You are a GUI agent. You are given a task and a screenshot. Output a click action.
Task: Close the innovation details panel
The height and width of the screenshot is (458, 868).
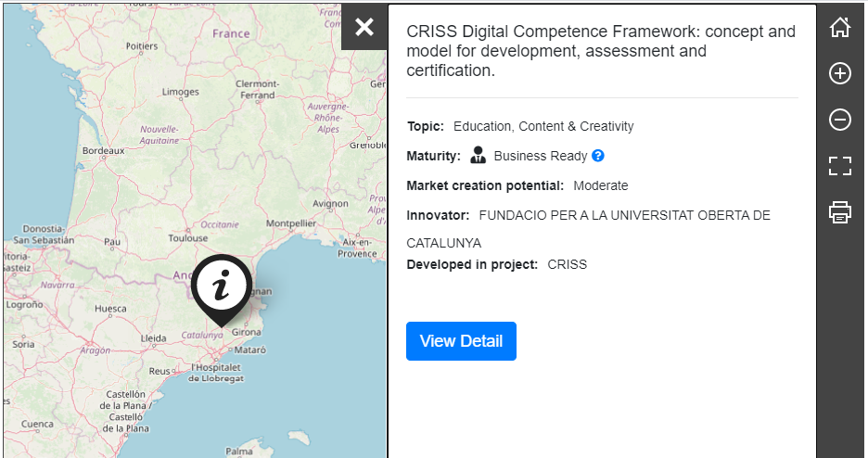pyautogui.click(x=364, y=27)
